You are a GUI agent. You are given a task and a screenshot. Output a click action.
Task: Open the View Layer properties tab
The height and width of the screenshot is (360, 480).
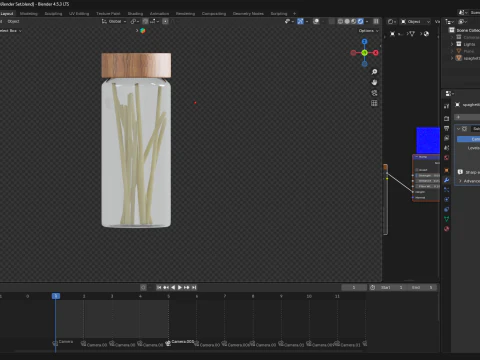click(x=447, y=138)
